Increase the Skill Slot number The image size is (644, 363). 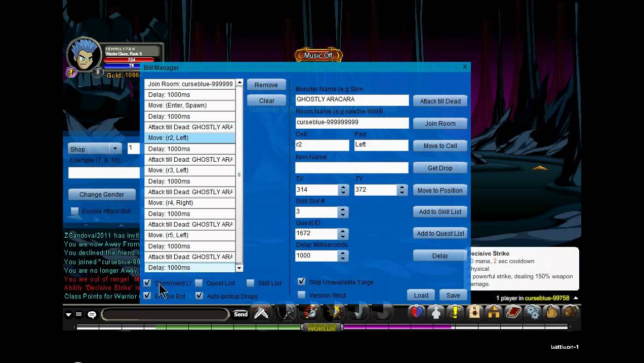coord(343,209)
